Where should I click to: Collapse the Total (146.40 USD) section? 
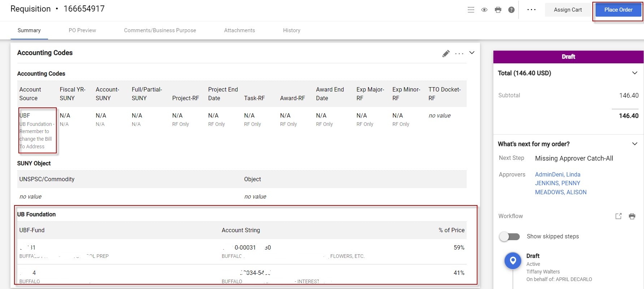click(635, 73)
